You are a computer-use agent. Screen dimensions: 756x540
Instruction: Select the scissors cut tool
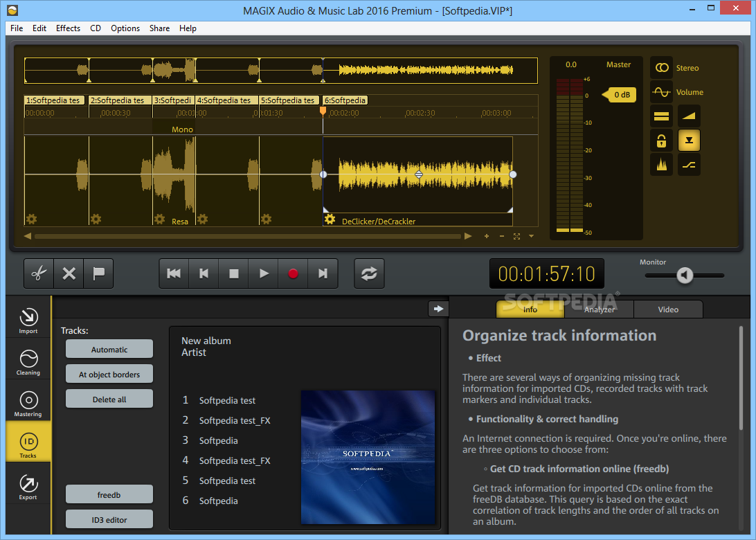[x=39, y=273]
